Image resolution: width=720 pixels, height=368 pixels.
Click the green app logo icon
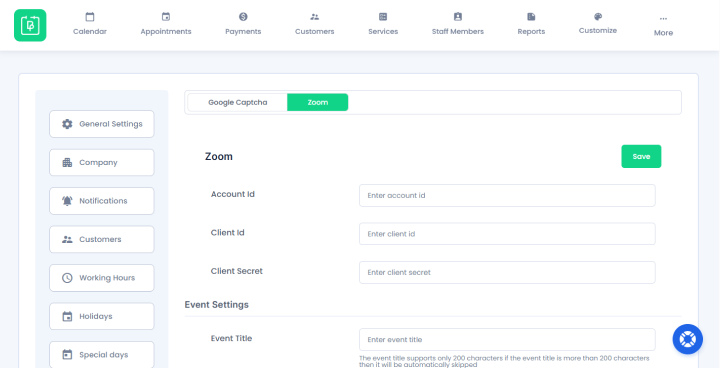coord(30,25)
